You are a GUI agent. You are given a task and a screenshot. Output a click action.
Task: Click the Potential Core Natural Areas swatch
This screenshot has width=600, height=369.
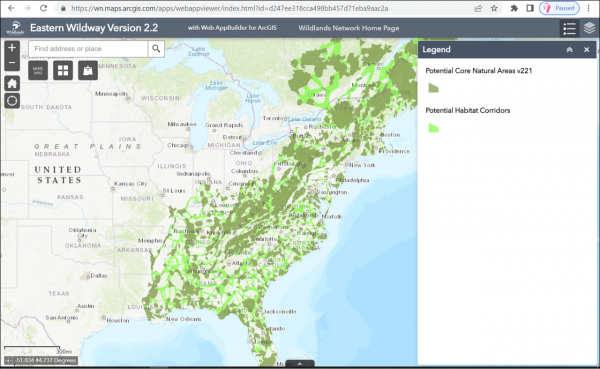(433, 88)
